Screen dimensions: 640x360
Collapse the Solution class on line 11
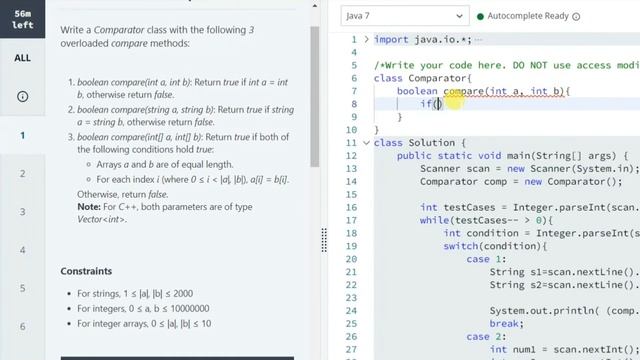click(x=366, y=143)
